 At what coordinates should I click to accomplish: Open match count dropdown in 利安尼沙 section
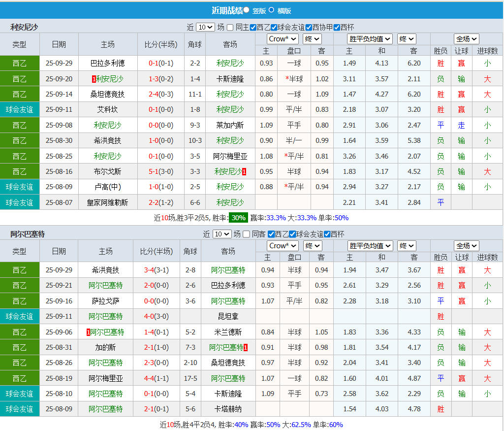coord(205,28)
